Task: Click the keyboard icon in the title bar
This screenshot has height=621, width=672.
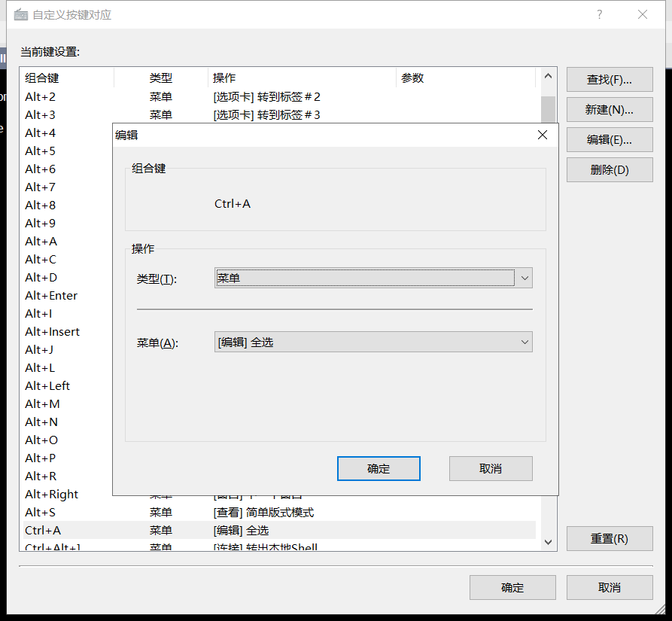Action: coord(21,14)
